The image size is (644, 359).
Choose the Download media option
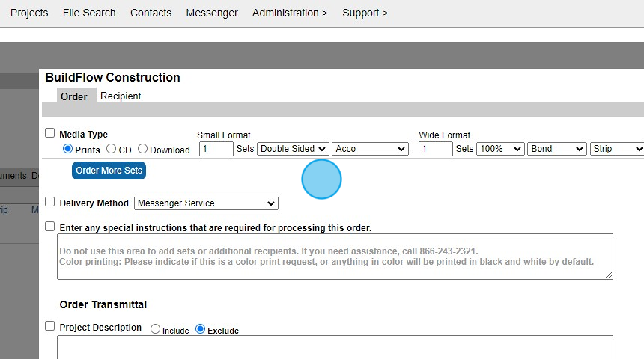143,149
